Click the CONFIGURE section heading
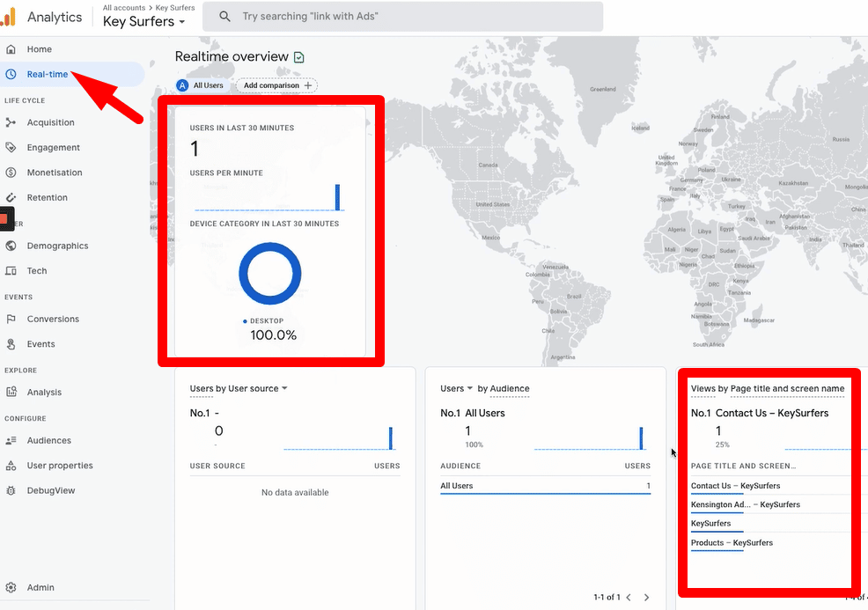Screen dimensions: 868x610 [x=26, y=418]
